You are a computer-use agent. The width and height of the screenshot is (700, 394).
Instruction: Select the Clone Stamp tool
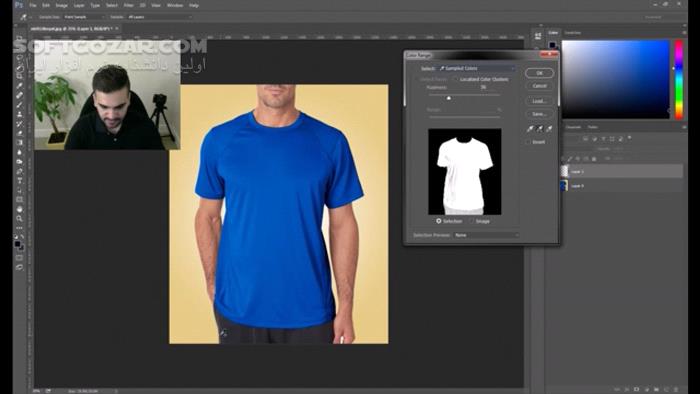coord(19,114)
